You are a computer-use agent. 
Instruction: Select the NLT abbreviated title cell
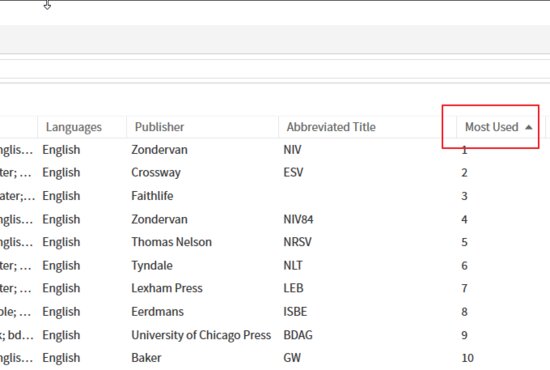pos(293,265)
